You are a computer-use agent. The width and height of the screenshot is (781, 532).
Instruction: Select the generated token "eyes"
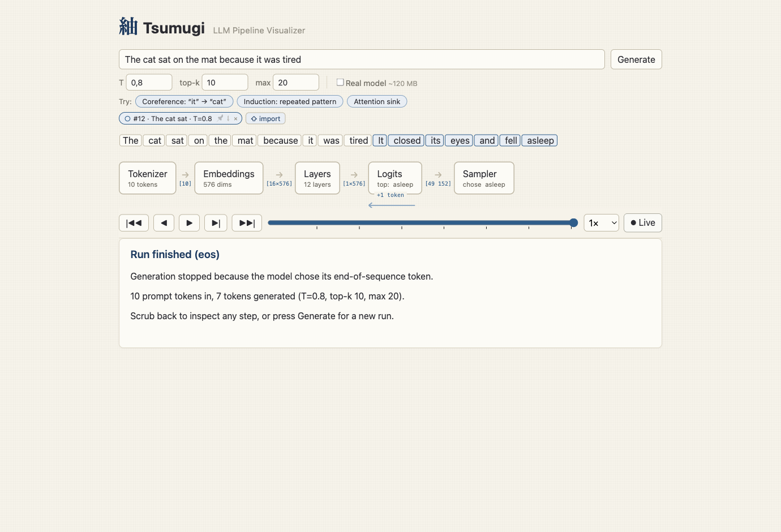pyautogui.click(x=460, y=140)
